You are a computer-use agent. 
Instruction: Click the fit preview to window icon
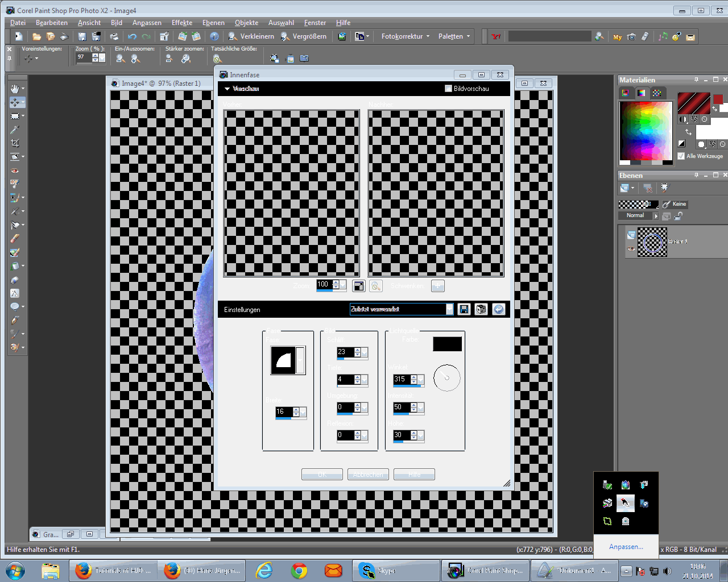click(359, 286)
